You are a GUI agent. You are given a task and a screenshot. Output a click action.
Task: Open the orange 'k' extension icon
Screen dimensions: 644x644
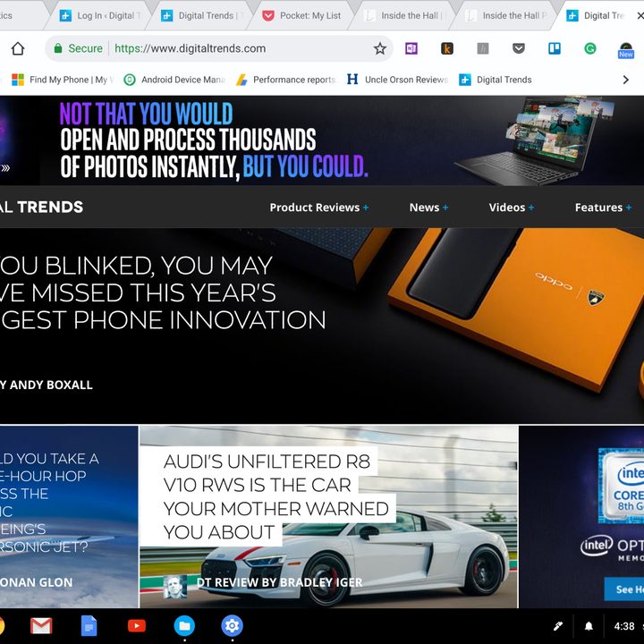[x=447, y=48]
